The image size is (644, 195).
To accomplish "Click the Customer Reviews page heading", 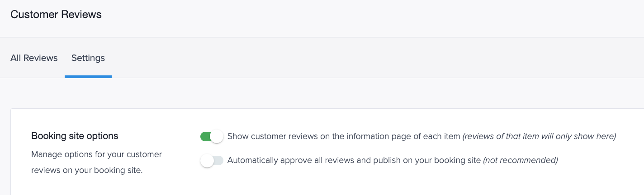I will 56,14.
